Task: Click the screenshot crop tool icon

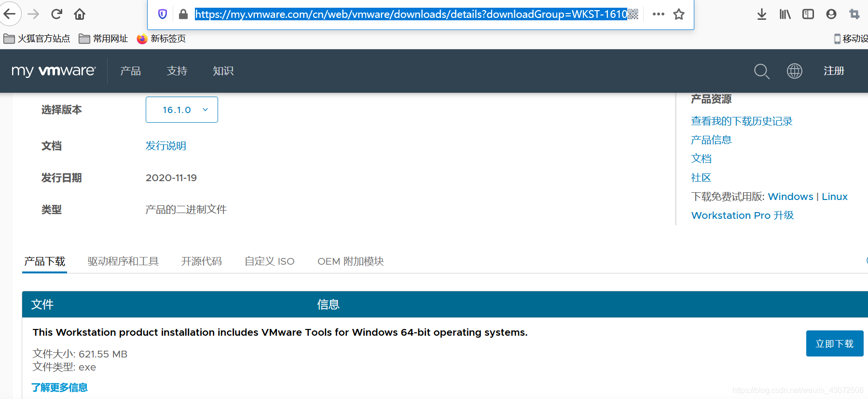Action: [x=854, y=14]
